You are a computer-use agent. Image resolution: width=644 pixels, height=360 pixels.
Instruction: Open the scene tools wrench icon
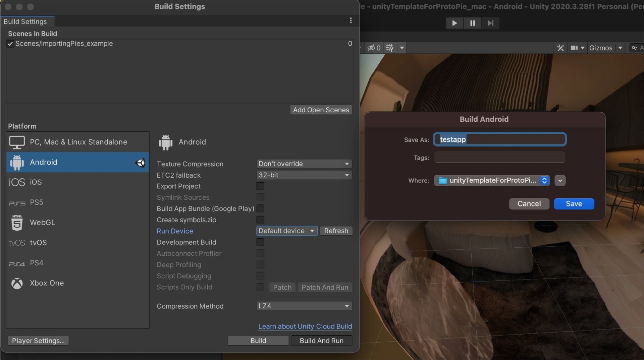tap(560, 48)
